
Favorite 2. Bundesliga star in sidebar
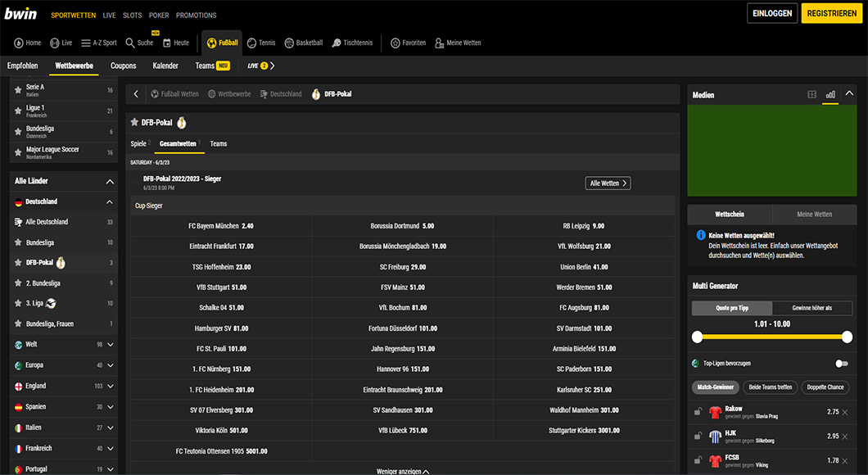click(x=18, y=283)
